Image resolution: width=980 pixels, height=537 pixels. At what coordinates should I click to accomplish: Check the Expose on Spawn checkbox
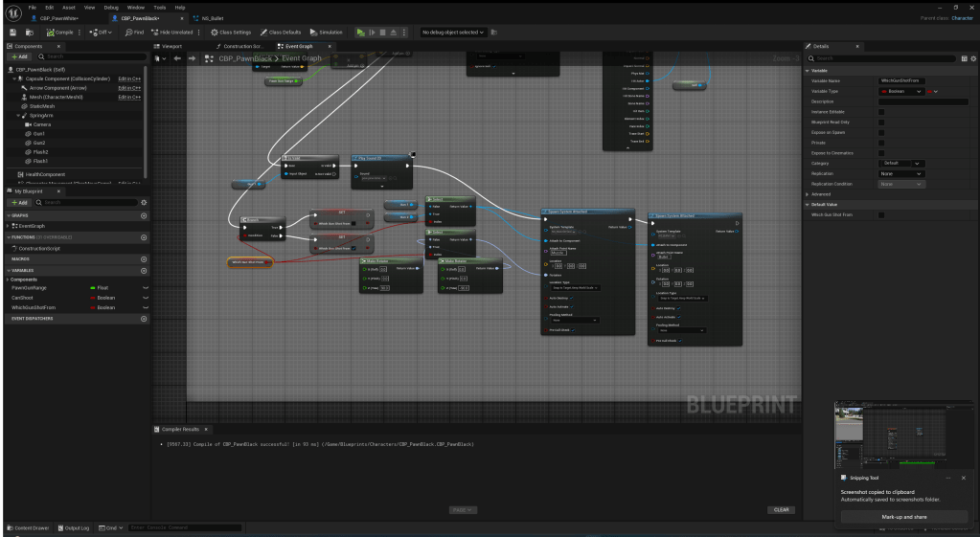[882, 133]
